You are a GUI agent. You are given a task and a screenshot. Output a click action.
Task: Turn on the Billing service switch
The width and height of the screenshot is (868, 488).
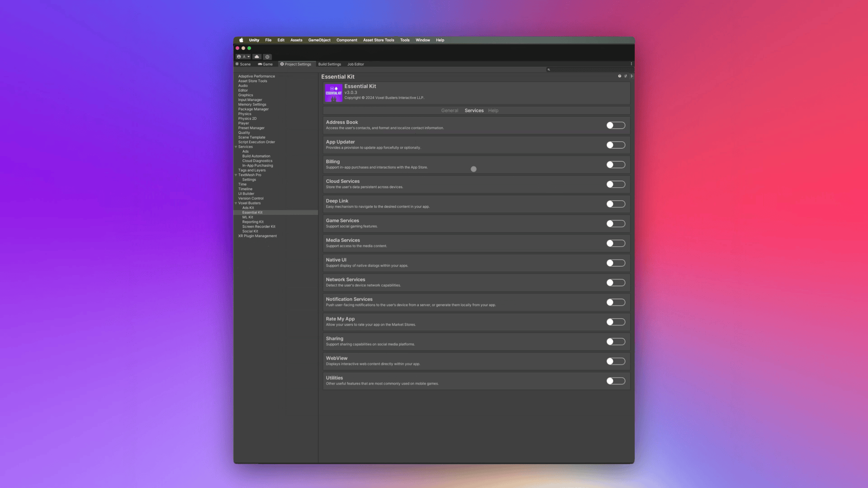615,165
